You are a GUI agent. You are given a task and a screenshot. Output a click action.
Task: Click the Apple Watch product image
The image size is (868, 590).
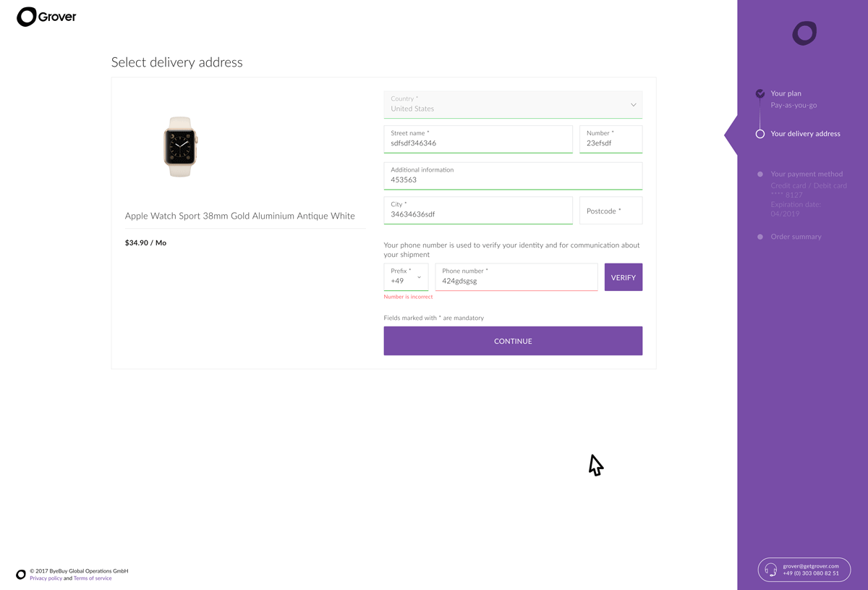point(180,147)
